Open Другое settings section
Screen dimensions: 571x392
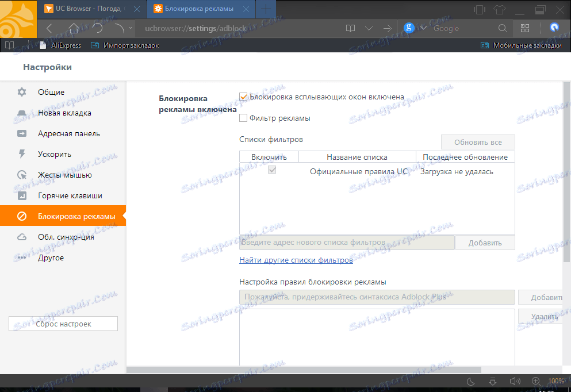pyautogui.click(x=63, y=258)
